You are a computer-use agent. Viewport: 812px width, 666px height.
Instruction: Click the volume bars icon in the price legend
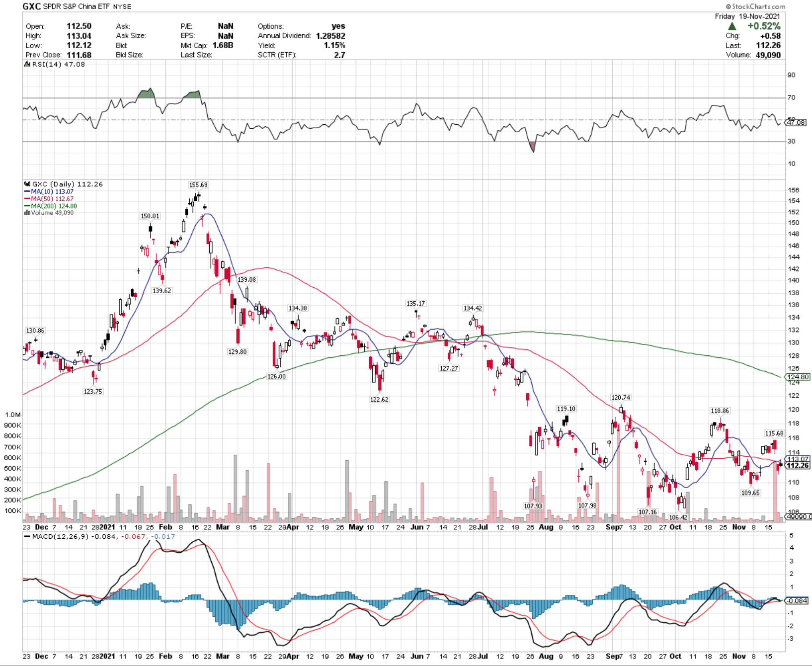(x=27, y=213)
